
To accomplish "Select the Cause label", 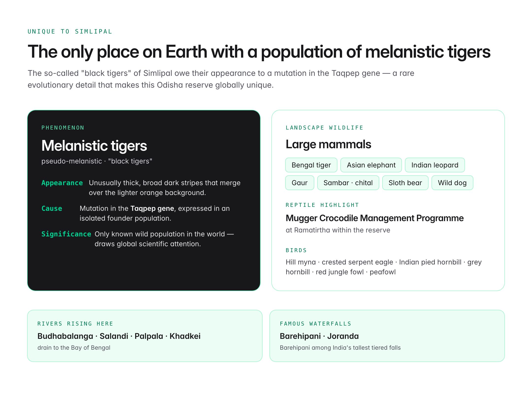I will pyautogui.click(x=52, y=209).
